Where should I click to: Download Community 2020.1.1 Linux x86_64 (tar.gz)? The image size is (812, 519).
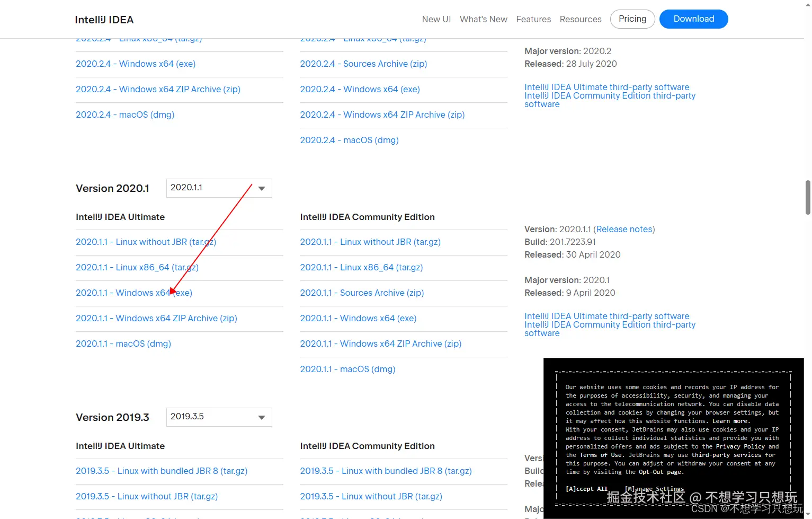click(x=362, y=267)
